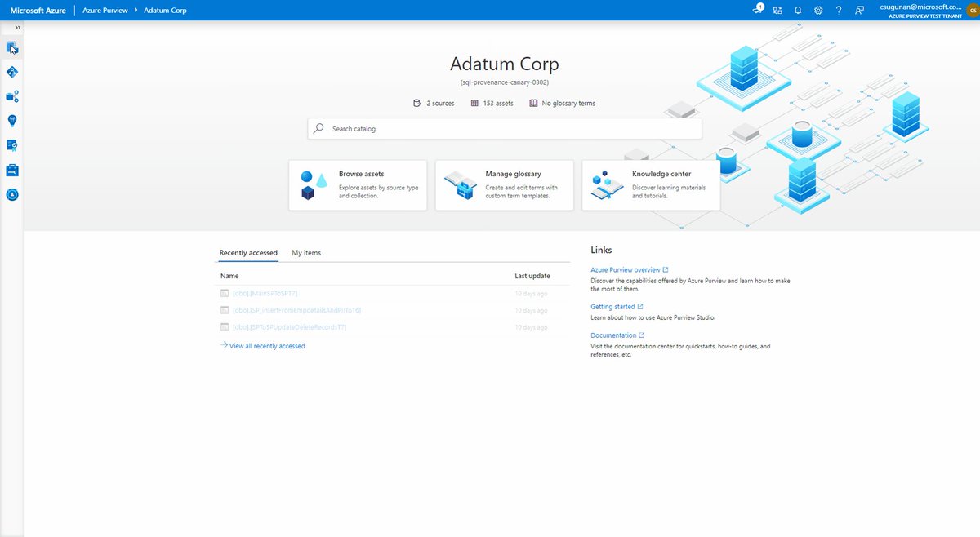The width and height of the screenshot is (980, 537).
Task: Click the Browse assets shapes icon
Action: click(313, 185)
